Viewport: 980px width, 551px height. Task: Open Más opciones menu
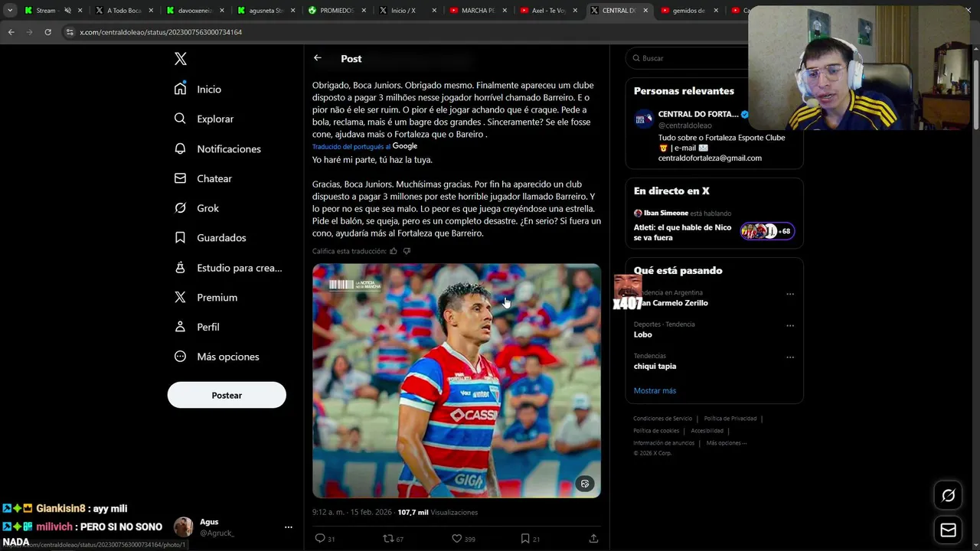[x=217, y=357]
